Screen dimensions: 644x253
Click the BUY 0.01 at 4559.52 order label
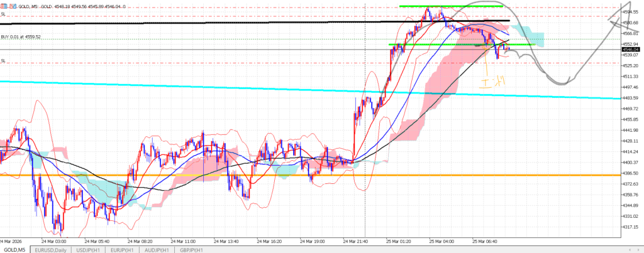click(x=21, y=37)
